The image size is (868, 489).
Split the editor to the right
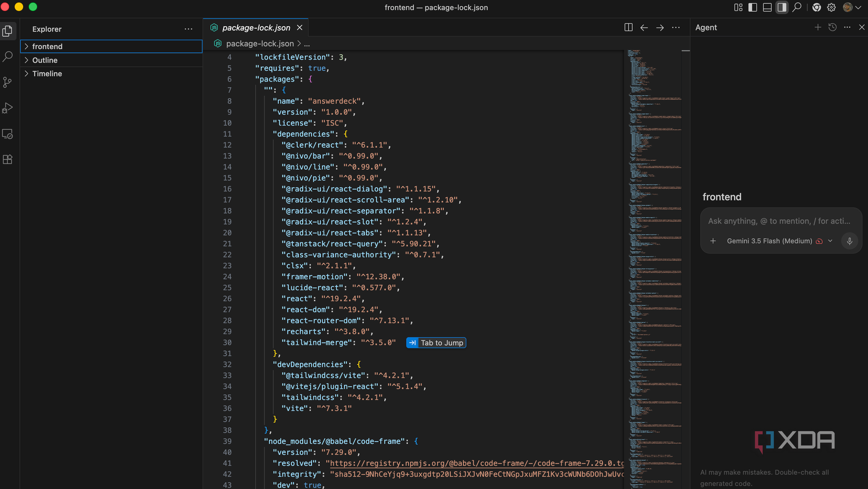[628, 27]
